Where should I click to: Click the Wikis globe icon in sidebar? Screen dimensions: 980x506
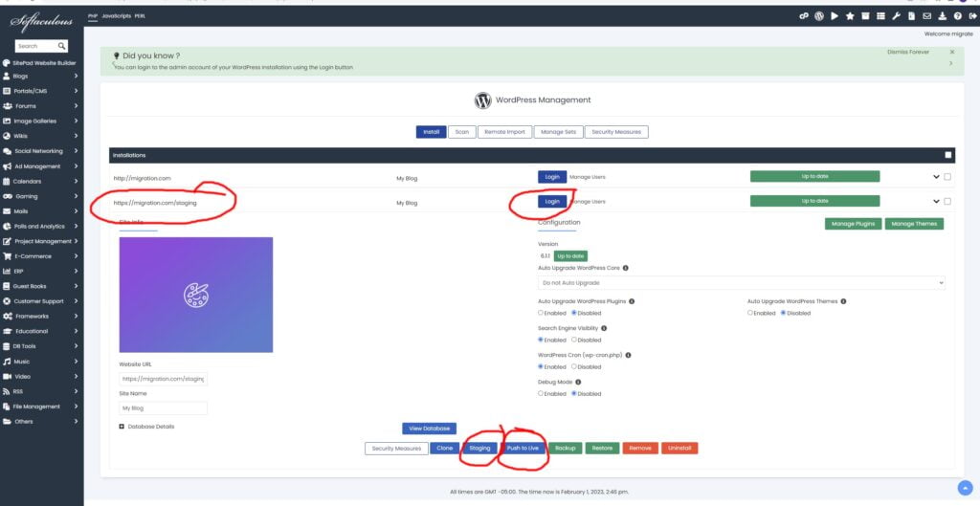7,136
